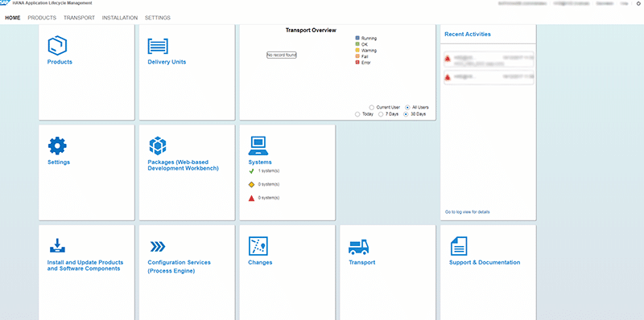Open the gear icon in top-right header

638,3
